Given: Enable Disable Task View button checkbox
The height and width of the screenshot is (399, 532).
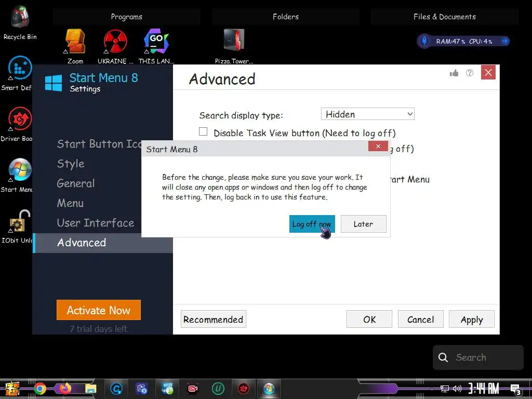Looking at the screenshot, I should [203, 131].
